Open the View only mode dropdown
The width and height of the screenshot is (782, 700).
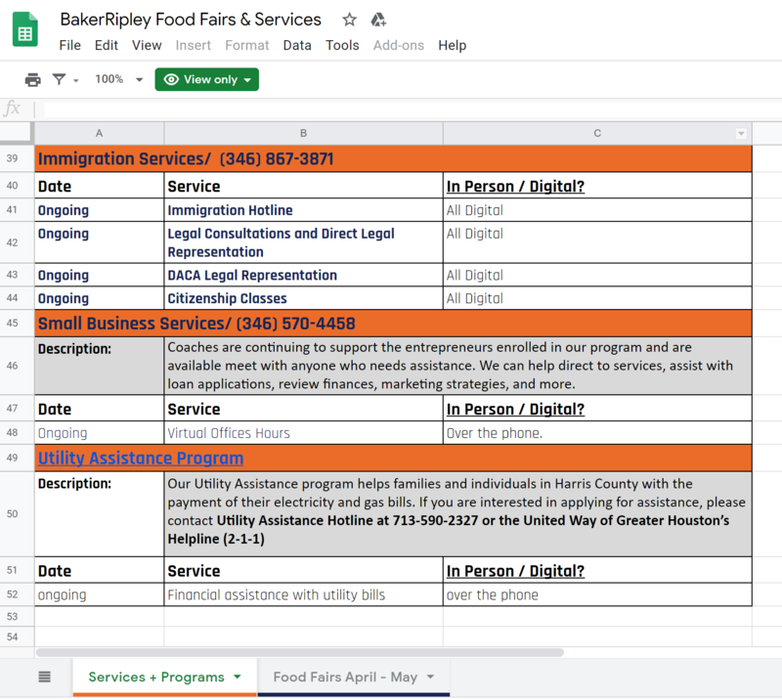pyautogui.click(x=206, y=79)
